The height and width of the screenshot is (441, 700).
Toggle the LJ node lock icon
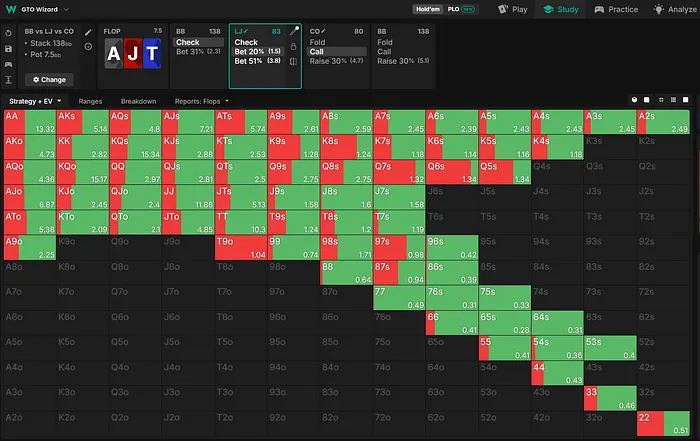click(293, 46)
